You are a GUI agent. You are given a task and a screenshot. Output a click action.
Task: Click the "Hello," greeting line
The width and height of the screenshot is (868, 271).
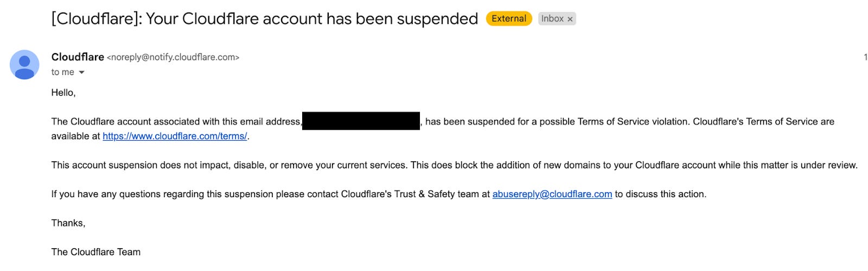coord(63,93)
